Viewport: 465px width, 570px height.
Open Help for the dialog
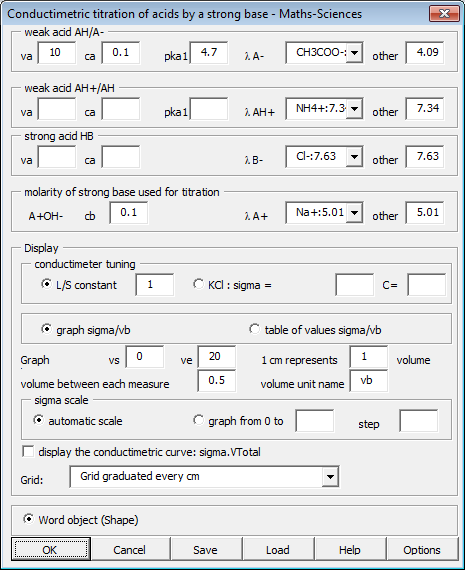(x=350, y=549)
